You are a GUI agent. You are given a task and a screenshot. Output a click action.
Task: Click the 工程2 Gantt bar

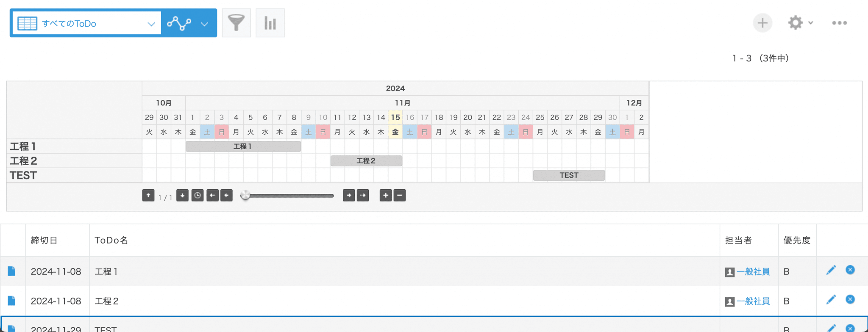tap(366, 161)
